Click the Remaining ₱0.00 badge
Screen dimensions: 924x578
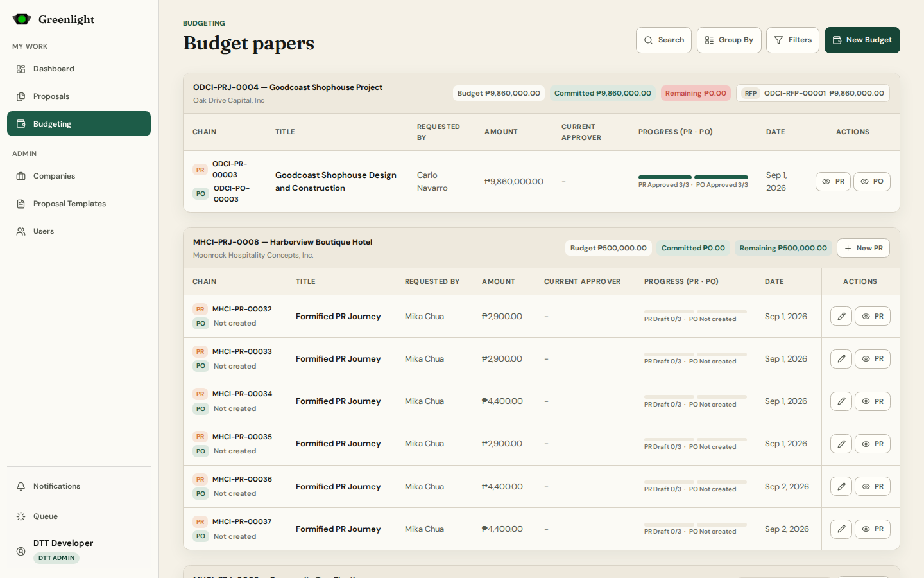tap(696, 93)
